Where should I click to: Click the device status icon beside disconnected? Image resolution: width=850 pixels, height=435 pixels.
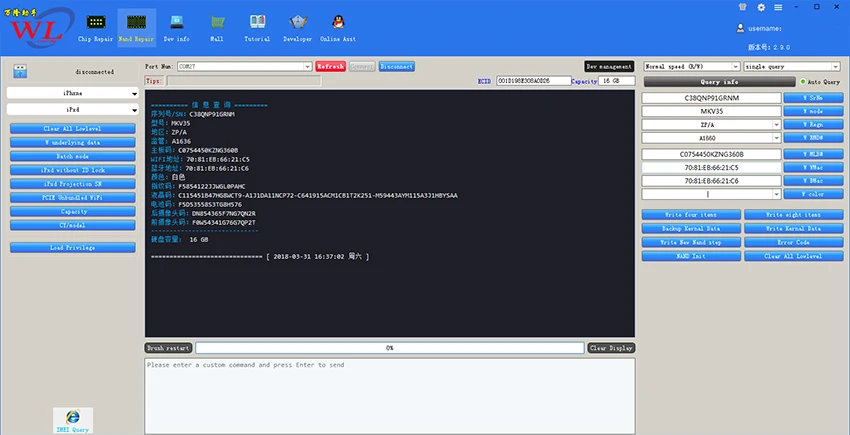point(20,71)
